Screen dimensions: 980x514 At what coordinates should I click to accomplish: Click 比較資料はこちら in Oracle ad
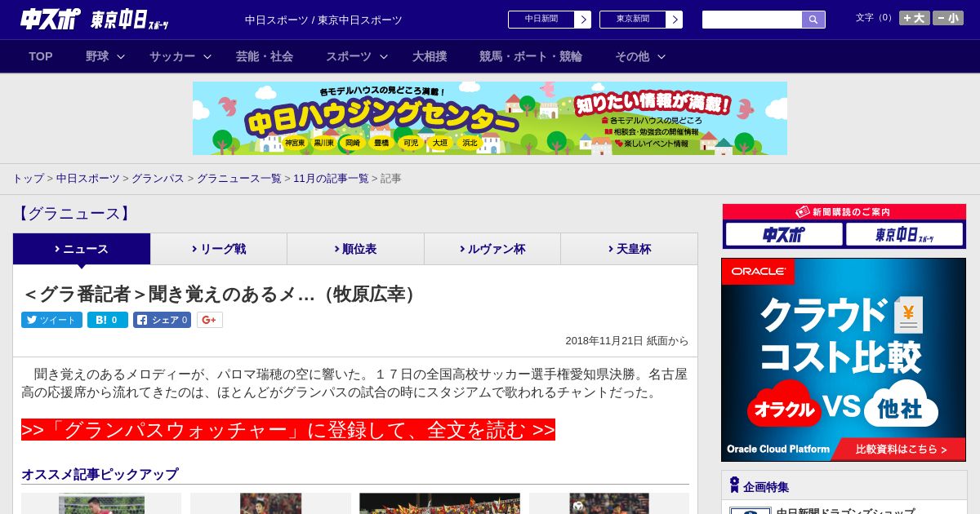click(x=901, y=449)
